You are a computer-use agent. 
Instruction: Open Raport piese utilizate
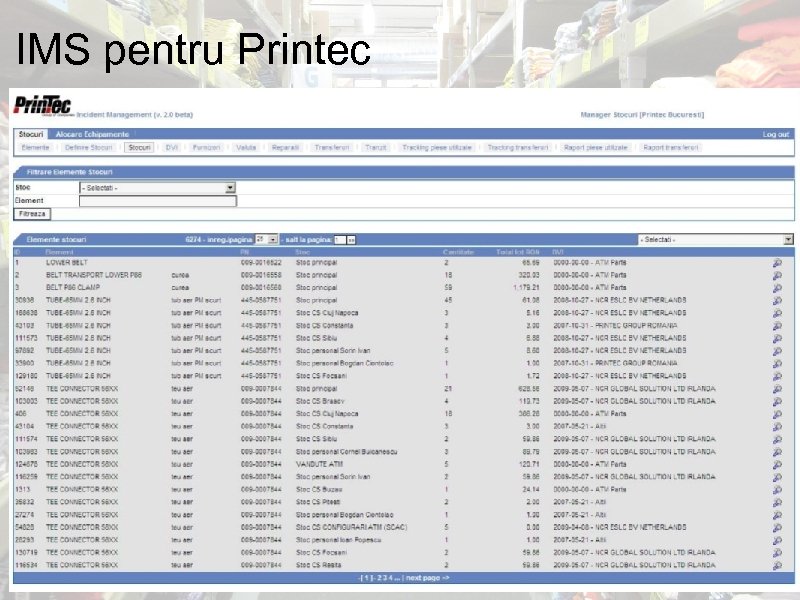pyautogui.click(x=595, y=147)
